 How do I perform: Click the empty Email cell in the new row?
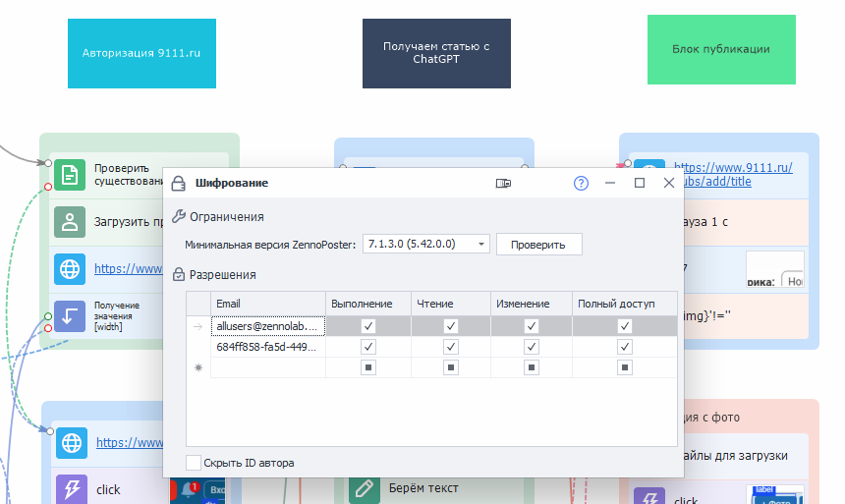click(268, 367)
